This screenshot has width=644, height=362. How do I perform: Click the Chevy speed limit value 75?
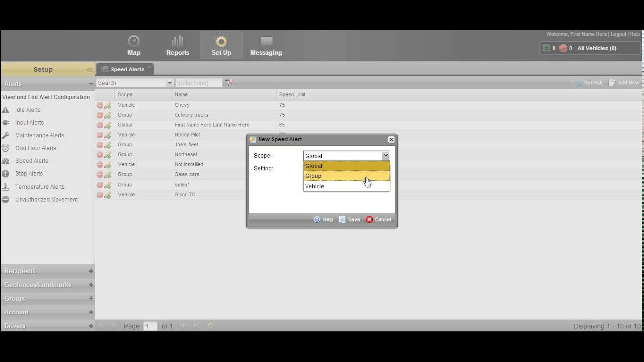click(x=282, y=105)
